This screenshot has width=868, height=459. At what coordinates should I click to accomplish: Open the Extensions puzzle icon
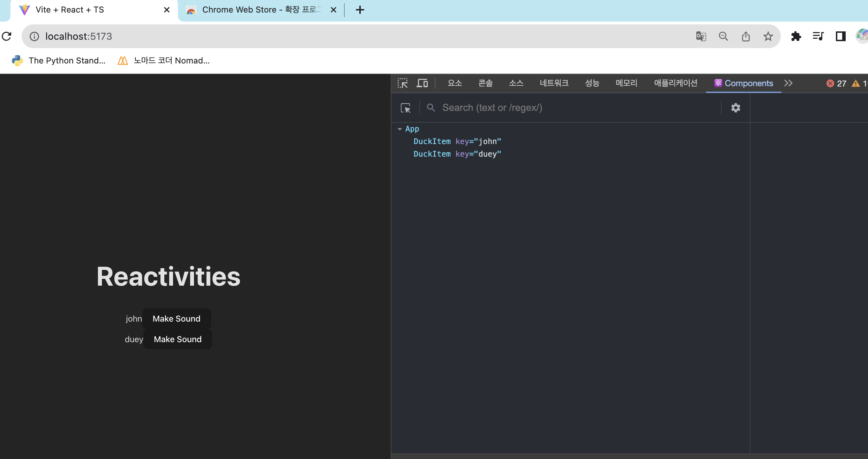pos(796,36)
